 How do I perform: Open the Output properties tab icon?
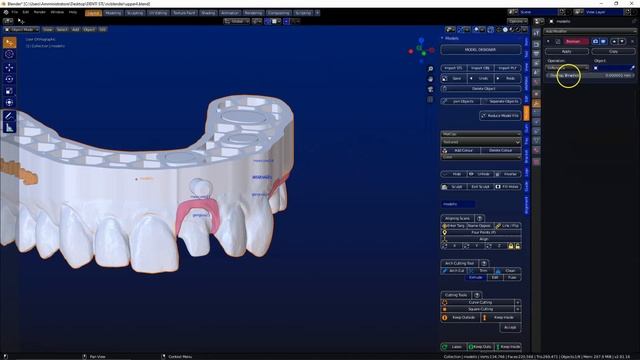(x=536, y=54)
